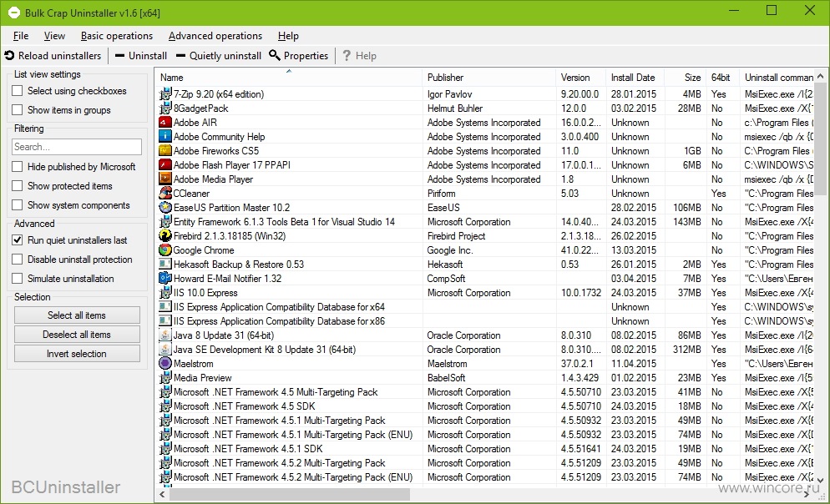Open the File menu
The height and width of the screenshot is (504, 830).
click(x=21, y=36)
